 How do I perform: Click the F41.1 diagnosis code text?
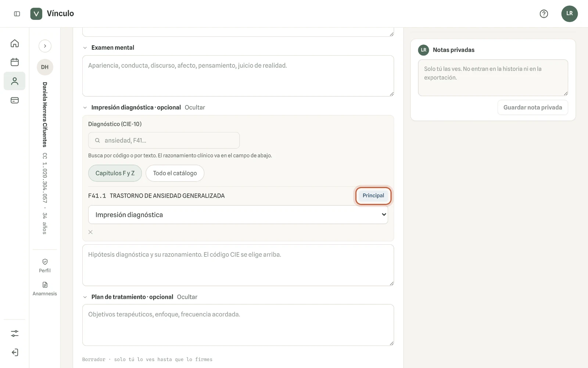[x=97, y=196]
